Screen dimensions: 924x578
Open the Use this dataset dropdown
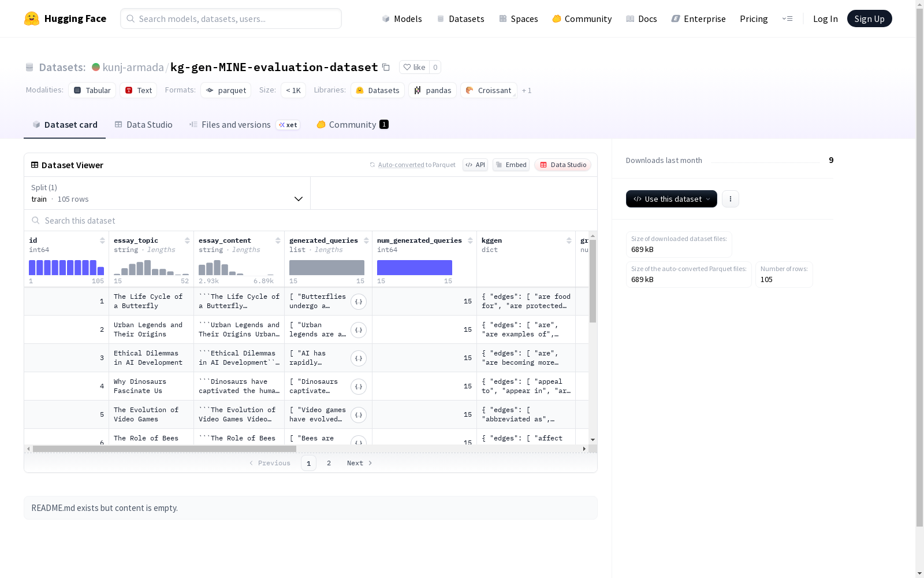click(672, 199)
